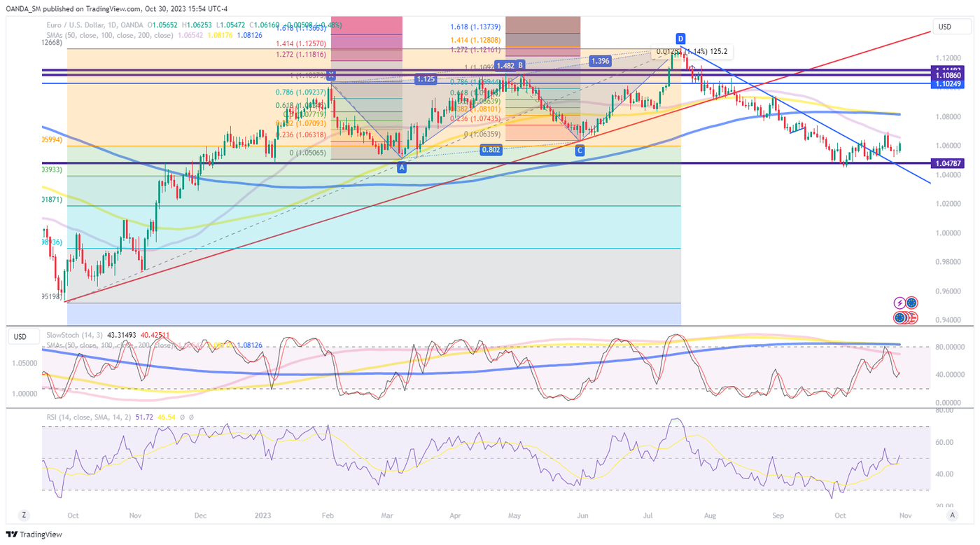The image size is (980, 545).
Task: Click the 1.396 pattern ratio label
Action: [x=600, y=61]
